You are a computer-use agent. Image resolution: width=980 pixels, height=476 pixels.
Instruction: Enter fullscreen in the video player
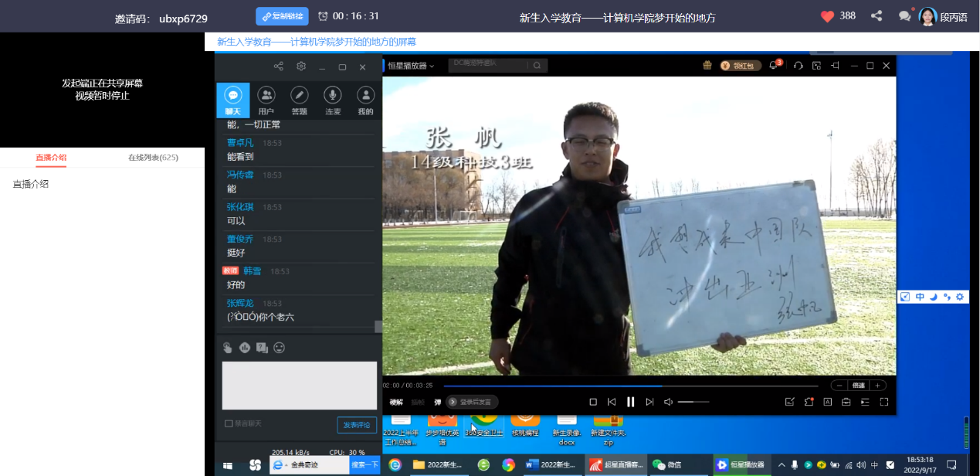click(x=884, y=402)
